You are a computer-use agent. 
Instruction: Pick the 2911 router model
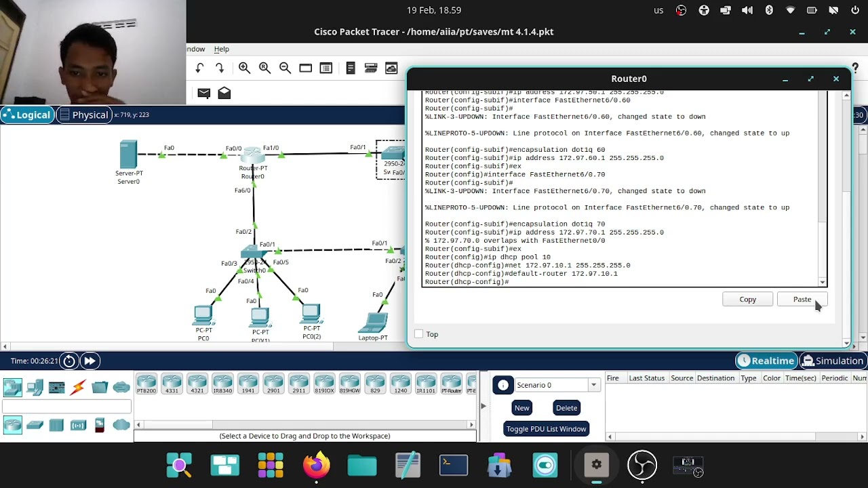coord(299,384)
